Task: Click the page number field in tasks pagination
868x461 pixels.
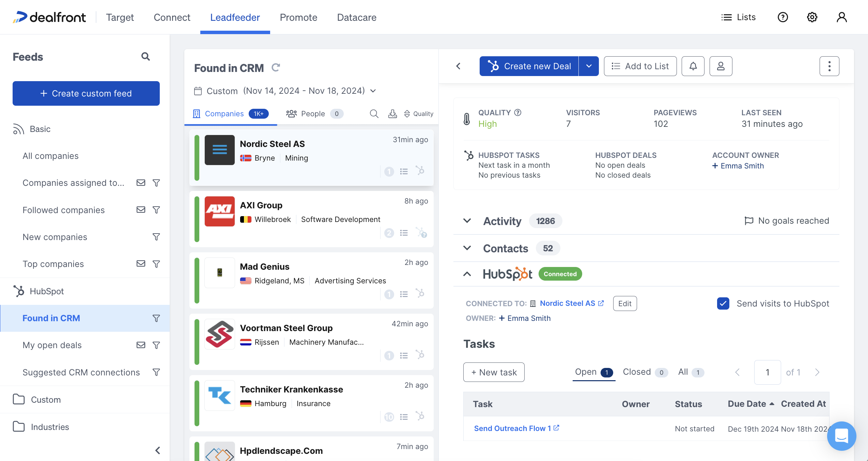Action: [767, 372]
